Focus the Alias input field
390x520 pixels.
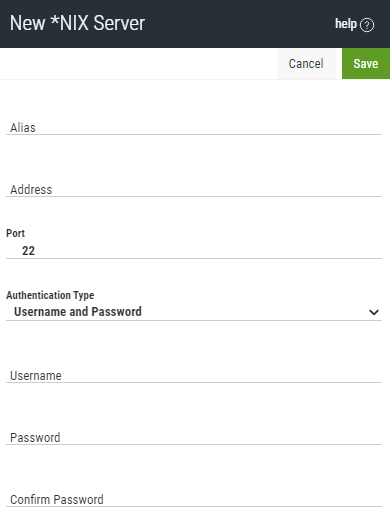click(194, 127)
